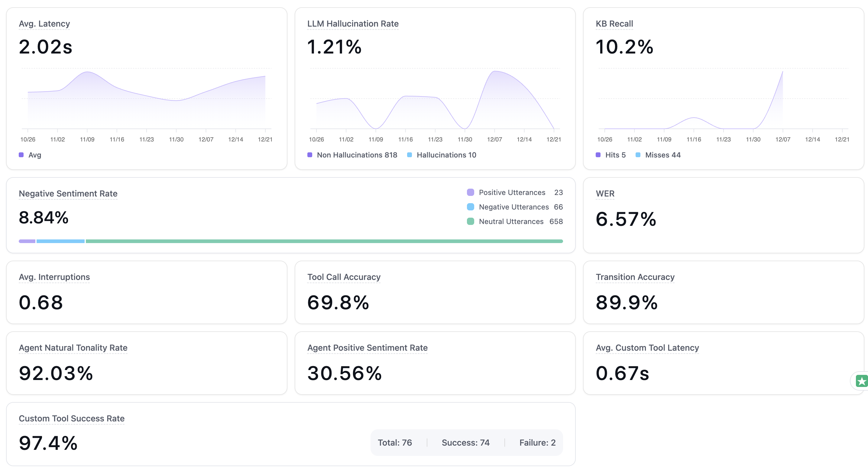Click the Negative Sentiment Rate stacked bar
The image size is (868, 471).
[x=290, y=241]
